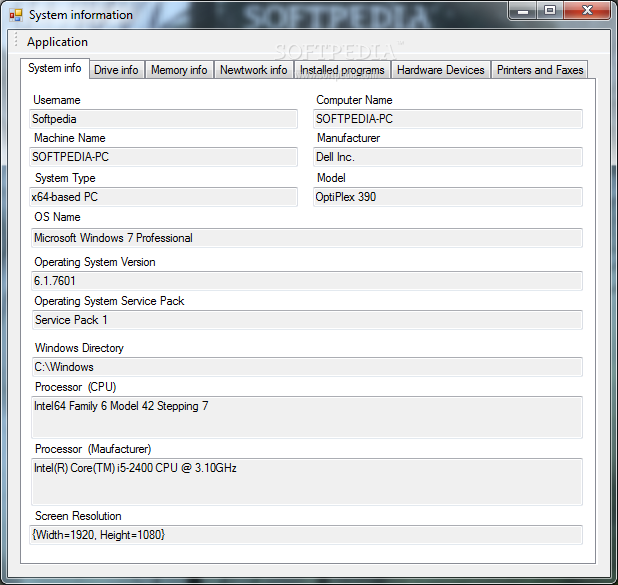Switch to the Memory info tab
The height and width of the screenshot is (585, 618).
click(179, 70)
